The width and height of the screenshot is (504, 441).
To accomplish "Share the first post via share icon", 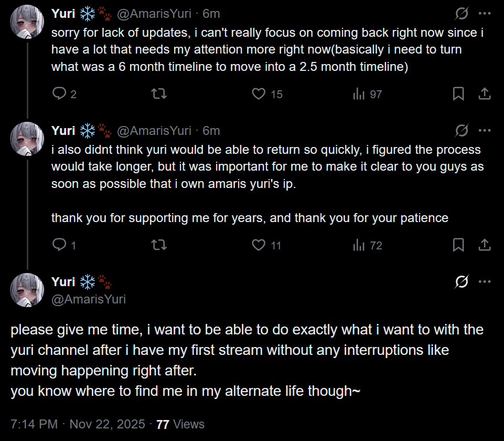I will (485, 94).
